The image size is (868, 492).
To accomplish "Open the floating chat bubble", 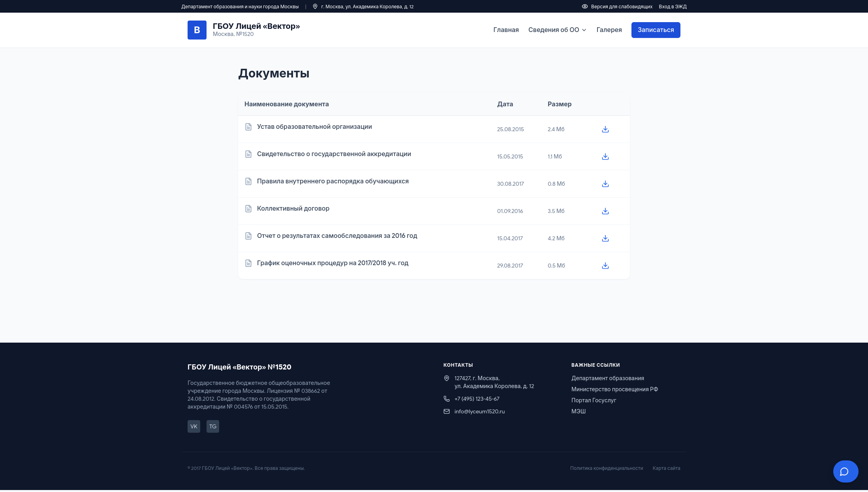I will (x=845, y=471).
